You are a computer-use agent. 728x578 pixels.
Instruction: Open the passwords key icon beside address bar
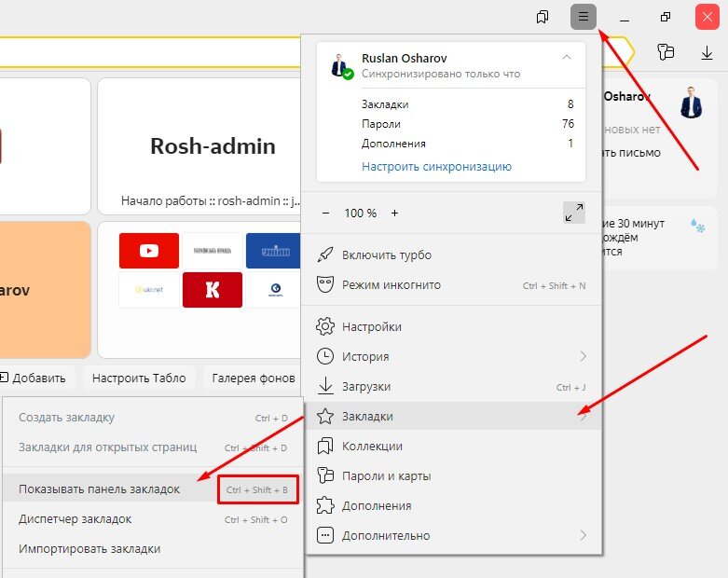point(666,52)
